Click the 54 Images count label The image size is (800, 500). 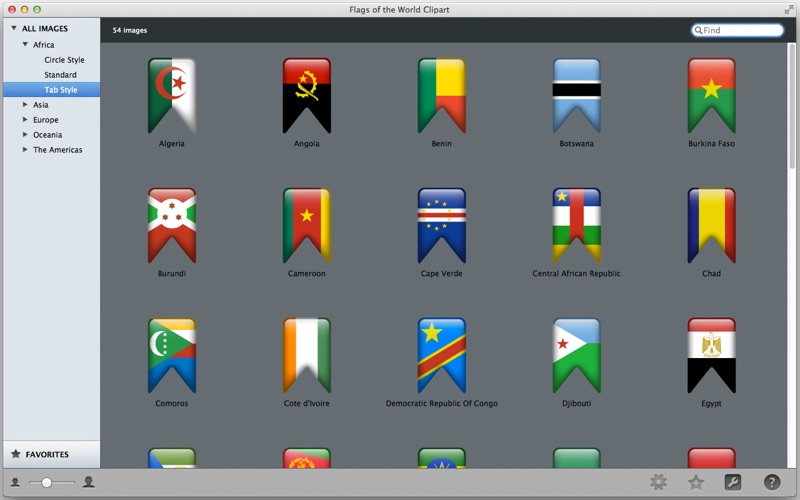(130, 30)
